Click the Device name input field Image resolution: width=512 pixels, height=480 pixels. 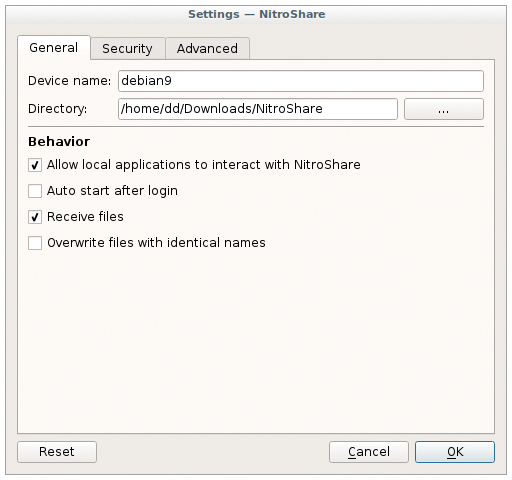[x=301, y=81]
